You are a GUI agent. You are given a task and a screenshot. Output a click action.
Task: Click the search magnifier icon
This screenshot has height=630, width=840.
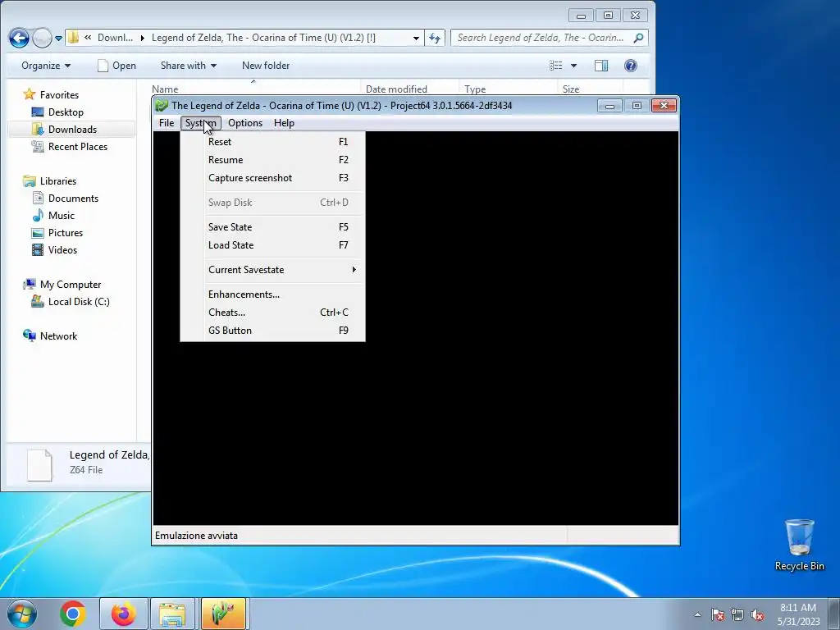[638, 38]
